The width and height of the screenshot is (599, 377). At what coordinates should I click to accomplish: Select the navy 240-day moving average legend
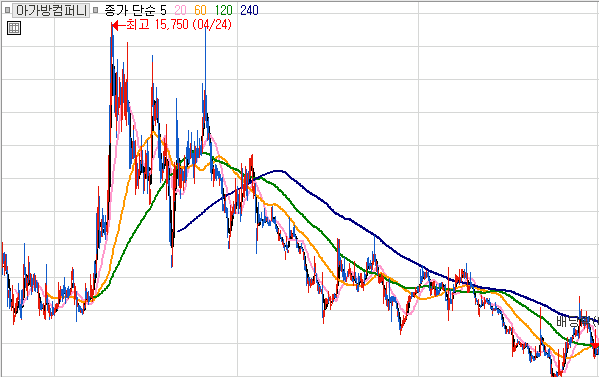[249, 11]
